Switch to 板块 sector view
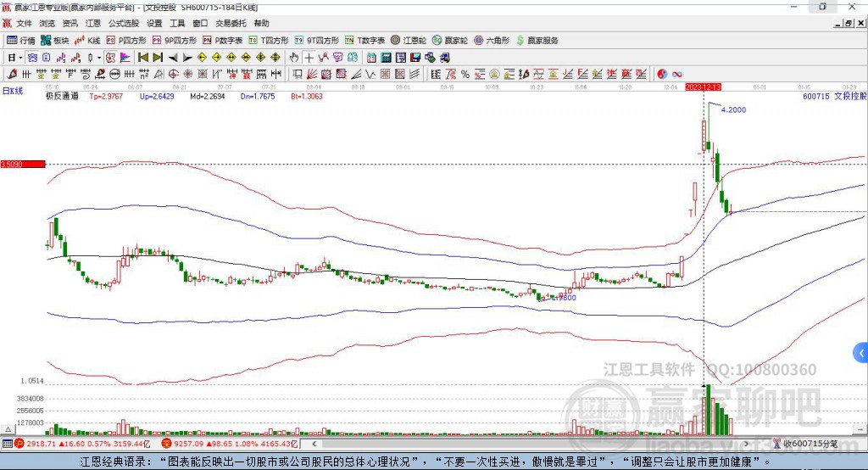 tap(56, 40)
